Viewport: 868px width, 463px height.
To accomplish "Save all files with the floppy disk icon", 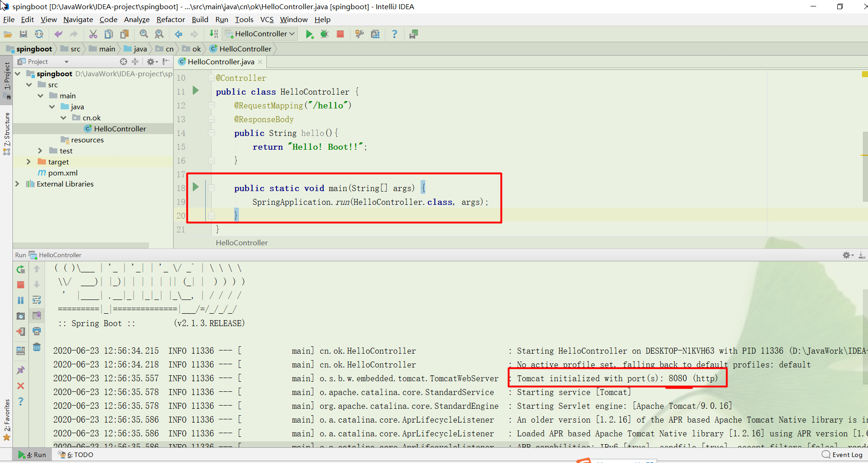I will (x=23, y=34).
